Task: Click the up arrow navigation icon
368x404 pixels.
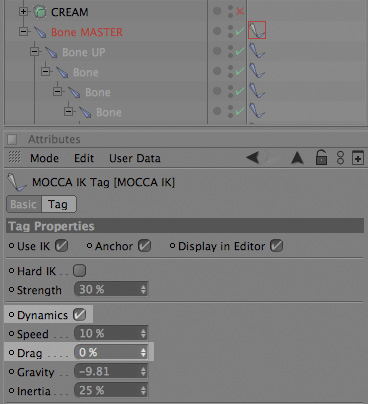Action: (x=297, y=157)
